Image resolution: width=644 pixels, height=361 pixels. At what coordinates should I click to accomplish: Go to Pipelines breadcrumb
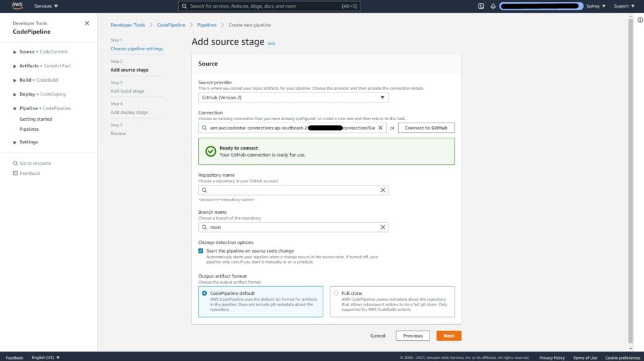(206, 25)
